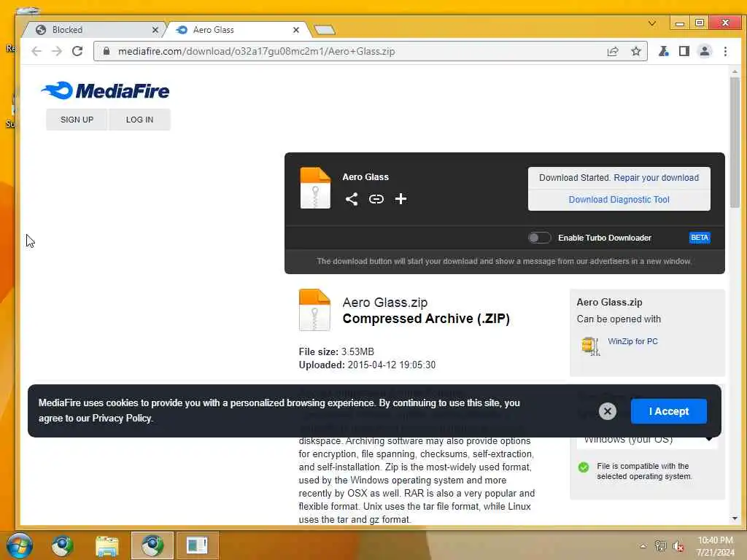The width and height of the screenshot is (747, 560).
Task: Click the "Uploaded: 2015-04-12 19:05:30" text
Action: [x=367, y=365]
